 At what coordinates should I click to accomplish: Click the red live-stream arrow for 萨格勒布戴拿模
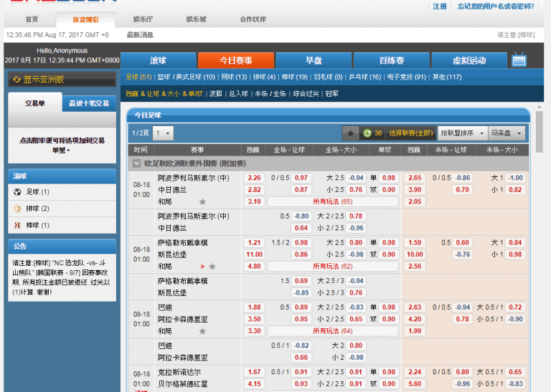pos(203,267)
